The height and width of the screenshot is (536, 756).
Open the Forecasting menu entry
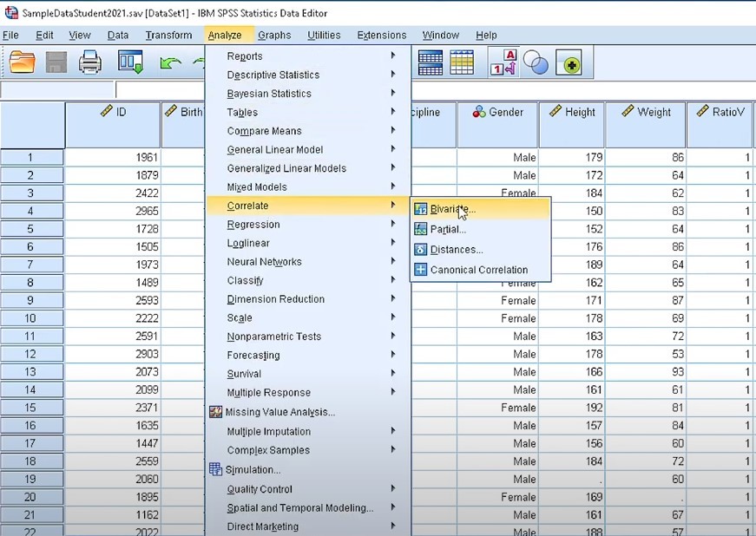309,356
